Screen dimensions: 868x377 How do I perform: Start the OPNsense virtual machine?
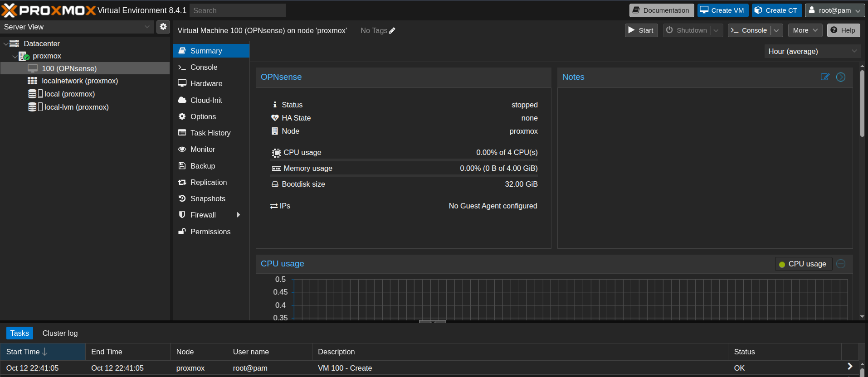pyautogui.click(x=641, y=30)
